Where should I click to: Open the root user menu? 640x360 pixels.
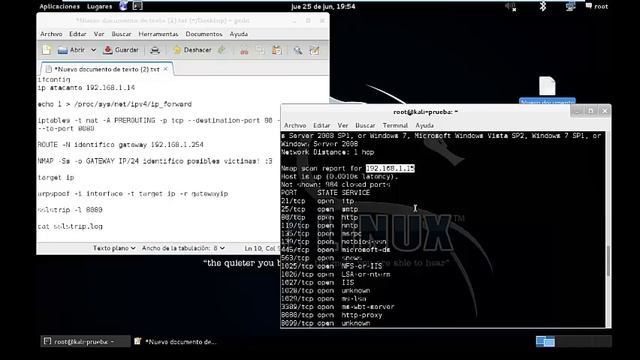(597, 7)
